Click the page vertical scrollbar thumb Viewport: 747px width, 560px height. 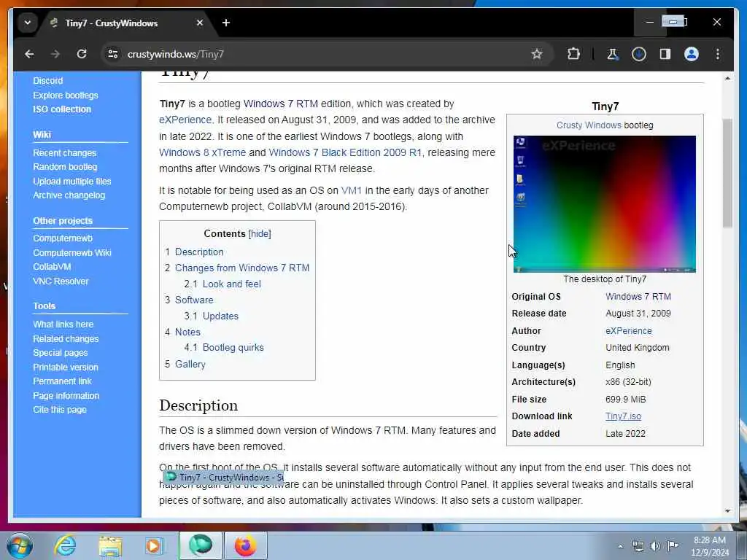coord(727,174)
